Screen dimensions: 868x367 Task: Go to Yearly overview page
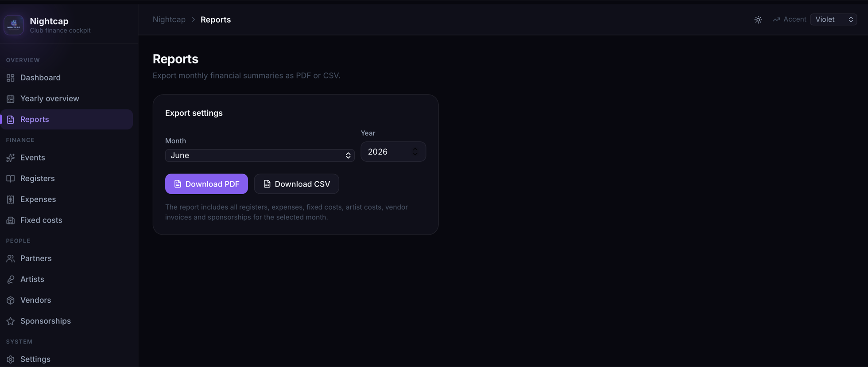66,98
